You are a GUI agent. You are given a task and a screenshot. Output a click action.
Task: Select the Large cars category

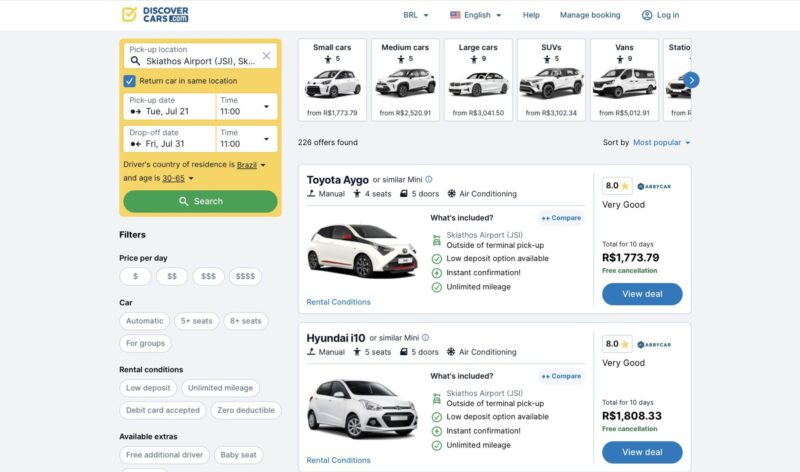pos(478,80)
